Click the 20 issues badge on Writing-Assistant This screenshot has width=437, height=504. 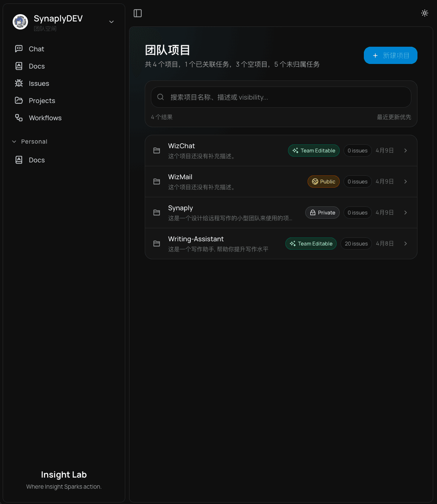pyautogui.click(x=356, y=244)
